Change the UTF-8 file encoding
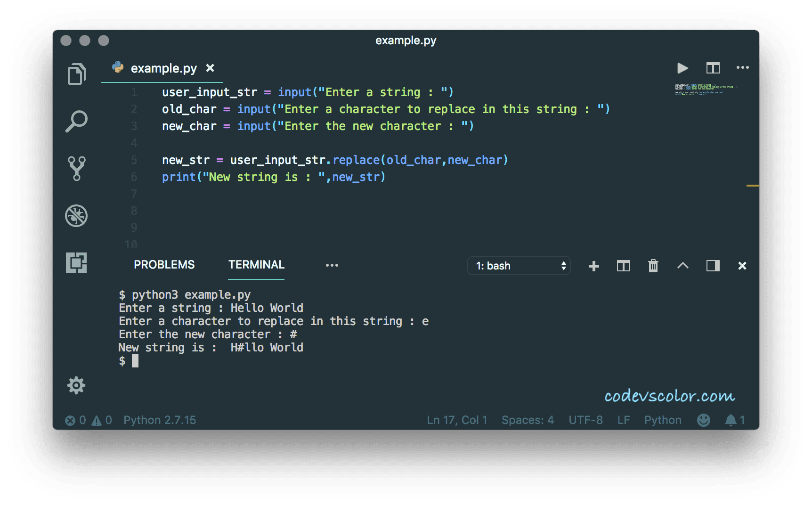 (585, 420)
